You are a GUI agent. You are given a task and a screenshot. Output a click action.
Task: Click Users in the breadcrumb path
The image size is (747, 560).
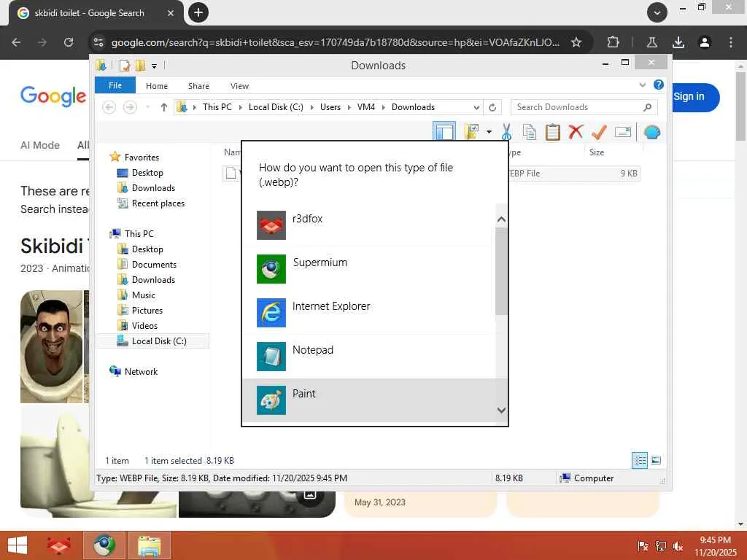tap(330, 107)
